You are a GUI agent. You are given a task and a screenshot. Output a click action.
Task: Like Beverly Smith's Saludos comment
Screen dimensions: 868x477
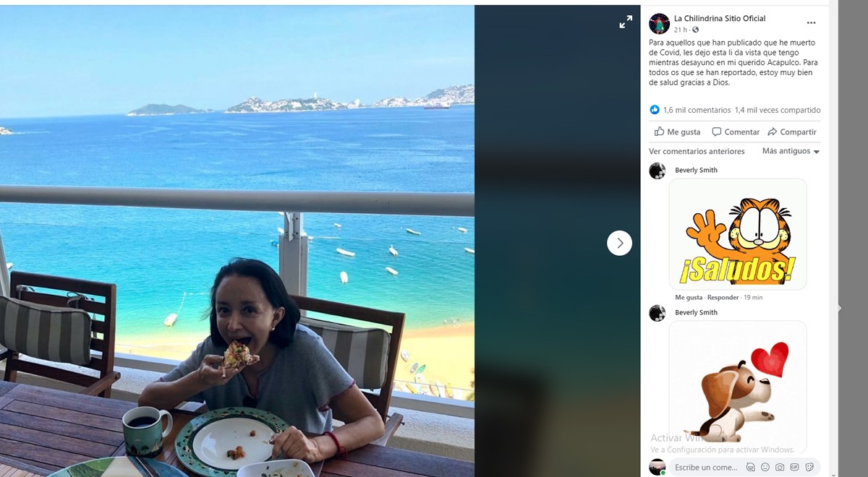point(689,298)
